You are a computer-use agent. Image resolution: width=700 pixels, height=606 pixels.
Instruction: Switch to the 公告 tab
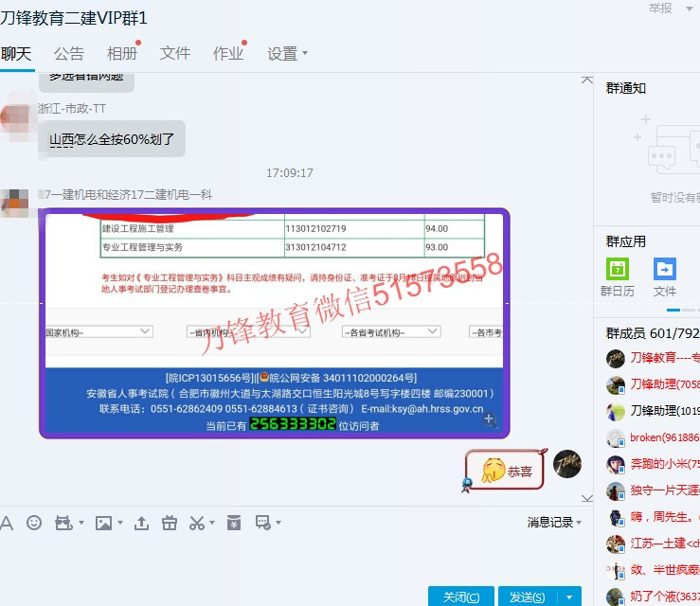click(x=69, y=54)
